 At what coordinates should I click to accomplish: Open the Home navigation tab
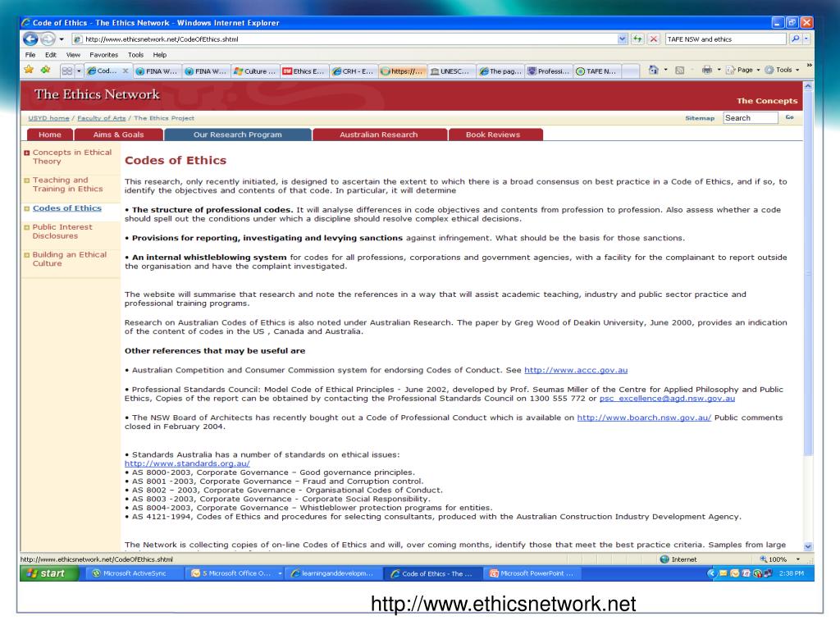click(50, 135)
